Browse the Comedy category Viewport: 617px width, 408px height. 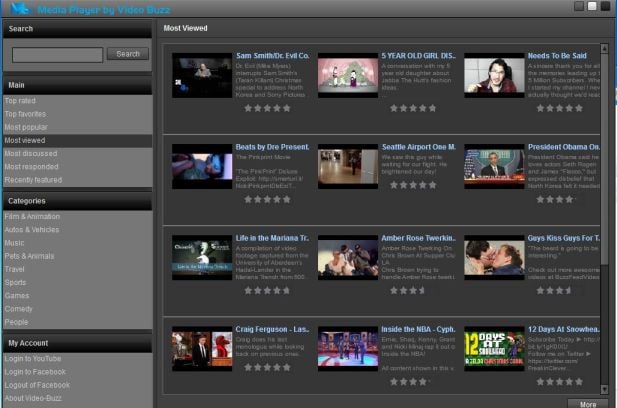tap(18, 309)
